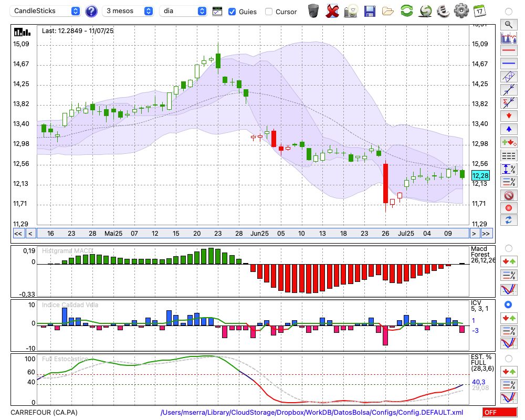The width and height of the screenshot is (525, 420).
Task: Click the MACD panel lines-percent button
Action: [x=509, y=275]
